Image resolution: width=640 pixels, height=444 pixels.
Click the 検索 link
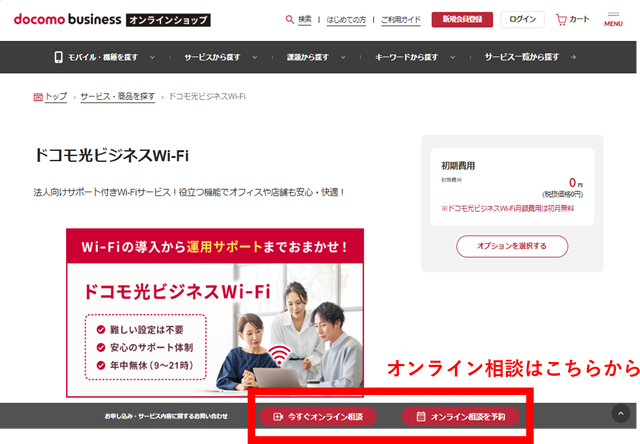tap(304, 20)
